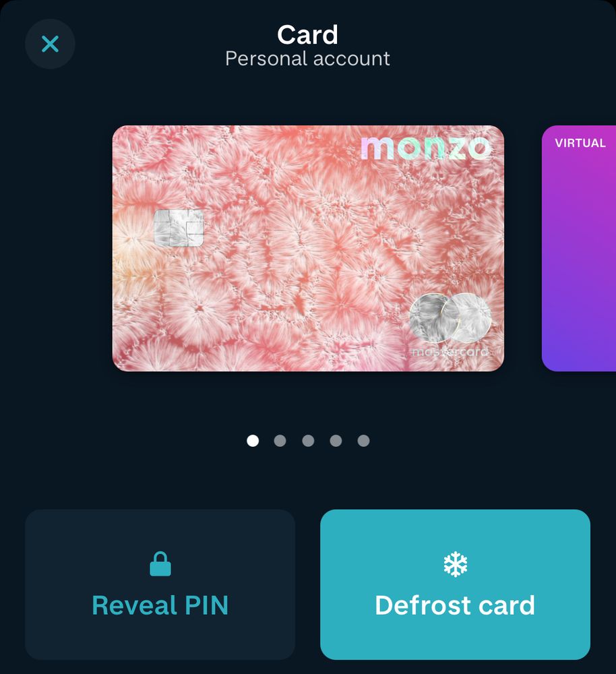Click the card's chip graphic
616x674 pixels.
click(x=179, y=228)
